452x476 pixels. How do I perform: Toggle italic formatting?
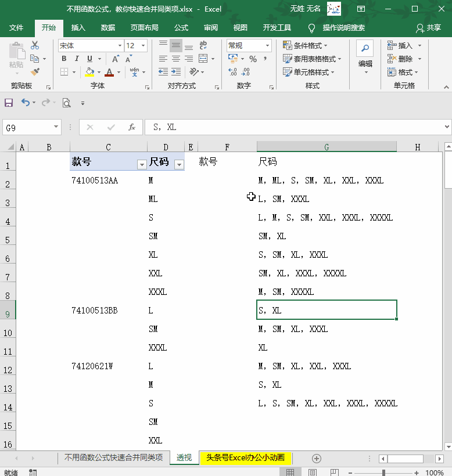coord(77,59)
